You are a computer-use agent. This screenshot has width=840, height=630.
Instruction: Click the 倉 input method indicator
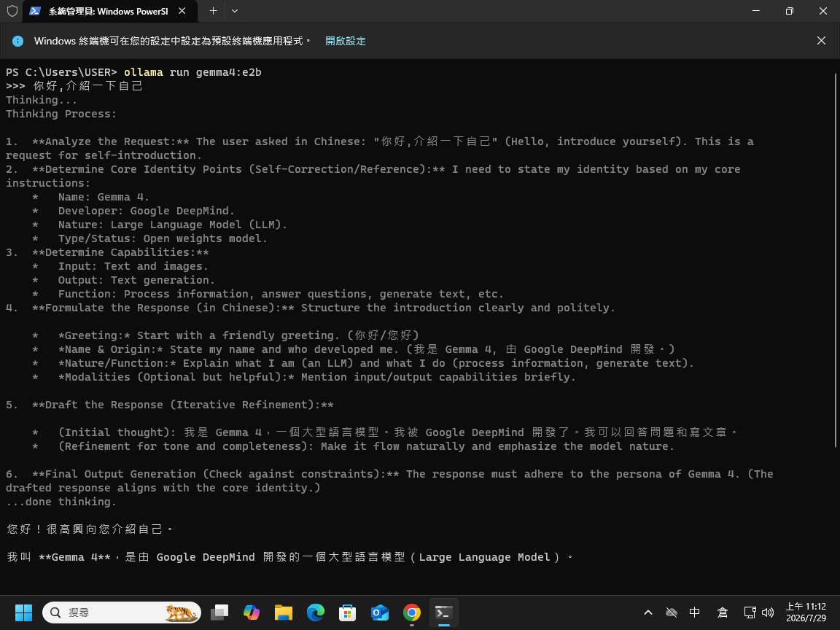click(x=722, y=612)
